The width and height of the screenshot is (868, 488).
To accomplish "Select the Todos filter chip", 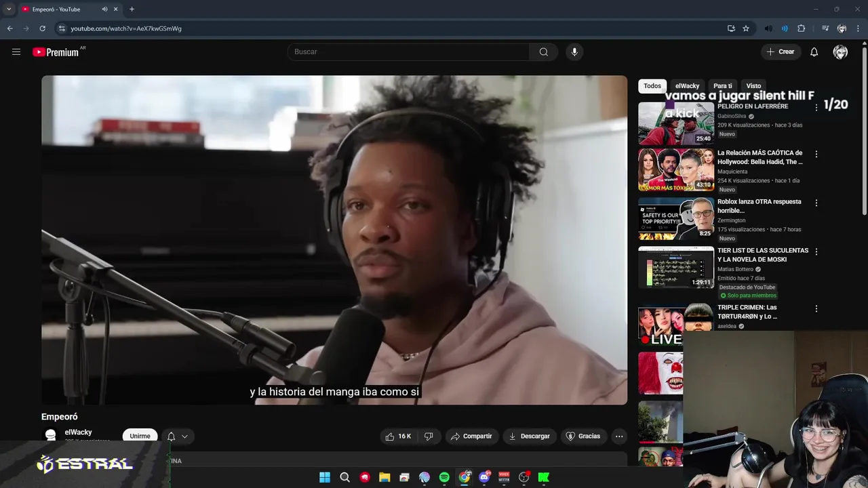I will pyautogui.click(x=652, y=86).
